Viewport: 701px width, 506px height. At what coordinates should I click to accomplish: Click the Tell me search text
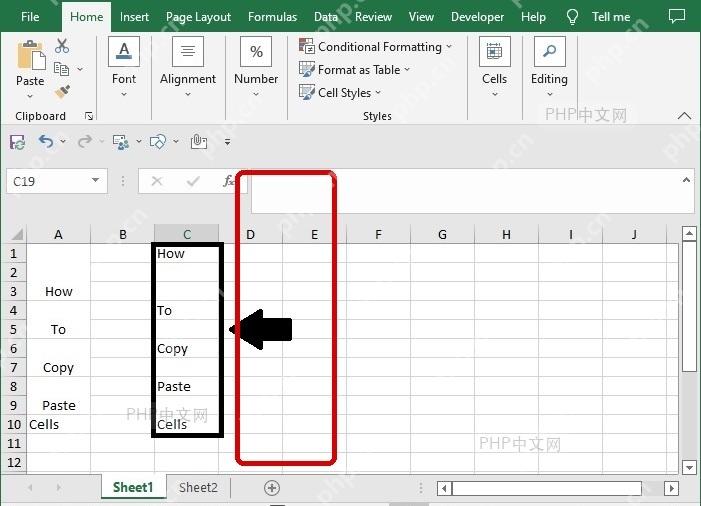click(x=611, y=17)
